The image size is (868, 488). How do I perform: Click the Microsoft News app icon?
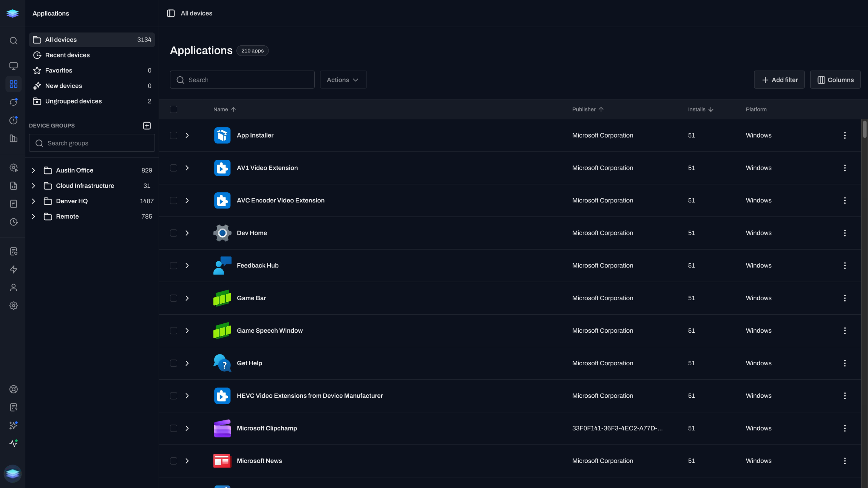pyautogui.click(x=222, y=461)
